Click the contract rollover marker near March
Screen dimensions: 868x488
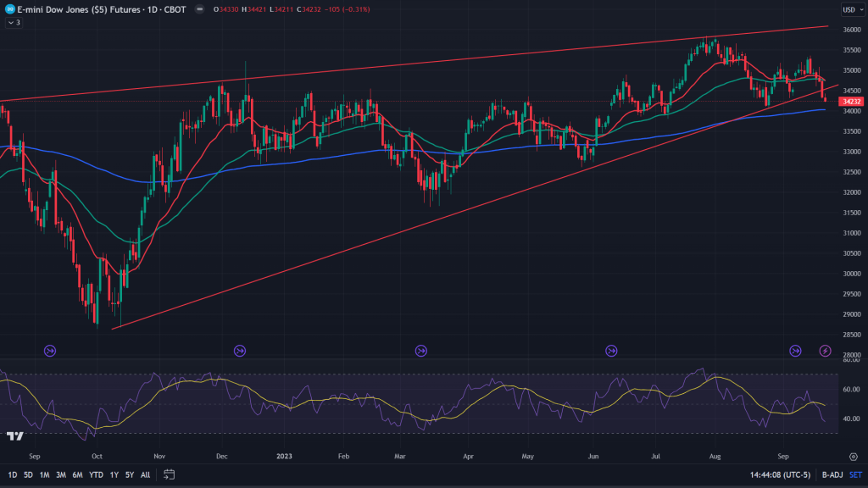pos(421,350)
